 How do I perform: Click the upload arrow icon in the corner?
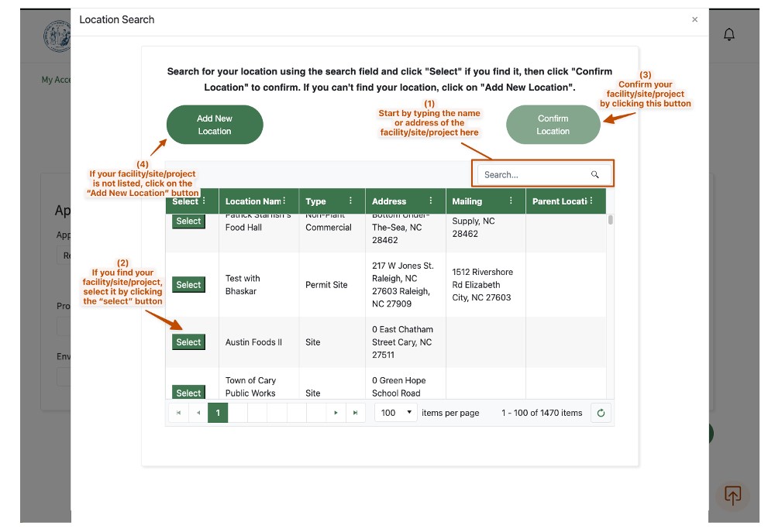(732, 496)
